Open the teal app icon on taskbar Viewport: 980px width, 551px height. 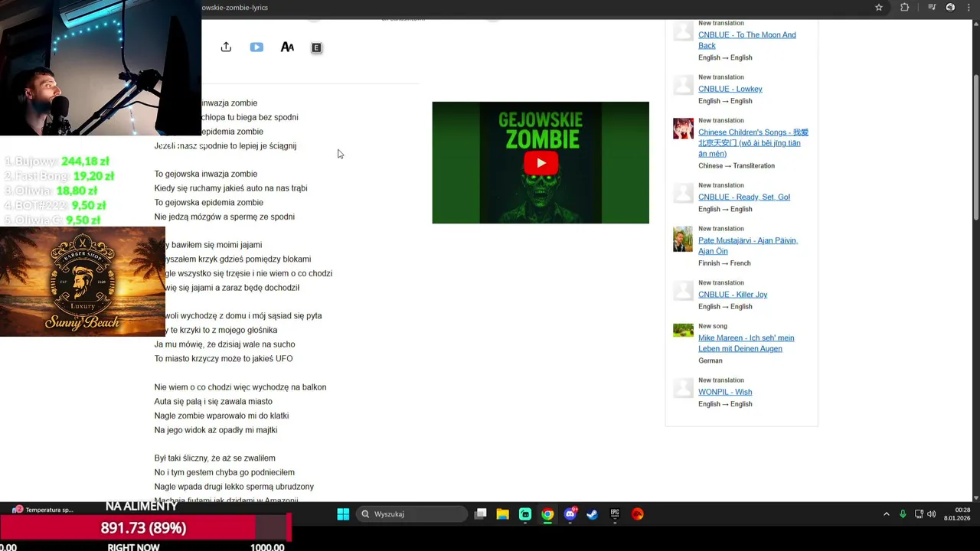coord(525,514)
